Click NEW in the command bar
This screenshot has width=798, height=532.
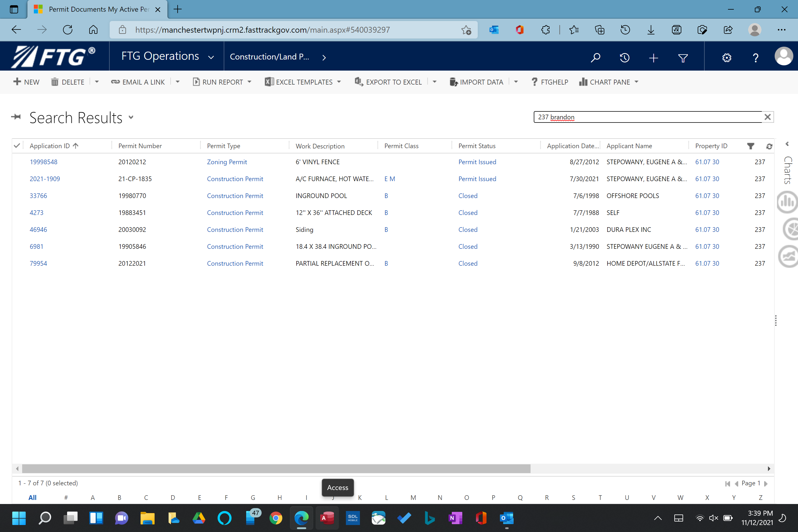pyautogui.click(x=26, y=82)
